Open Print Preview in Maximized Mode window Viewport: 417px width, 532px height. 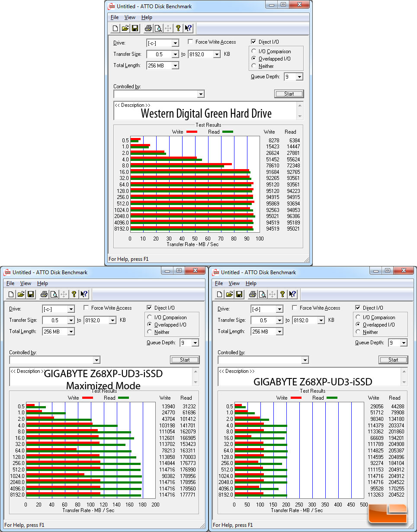(x=54, y=295)
